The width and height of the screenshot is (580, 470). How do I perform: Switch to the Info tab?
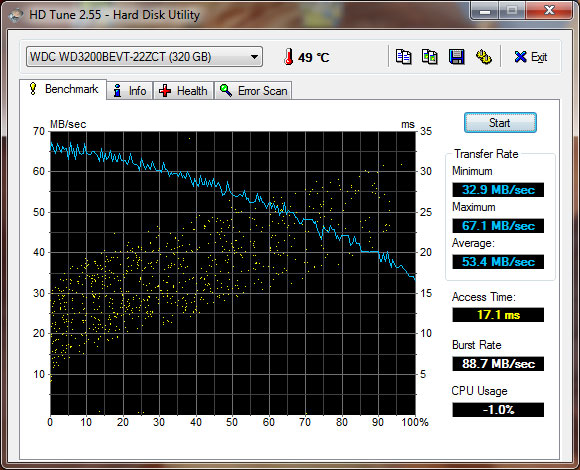pyautogui.click(x=130, y=91)
